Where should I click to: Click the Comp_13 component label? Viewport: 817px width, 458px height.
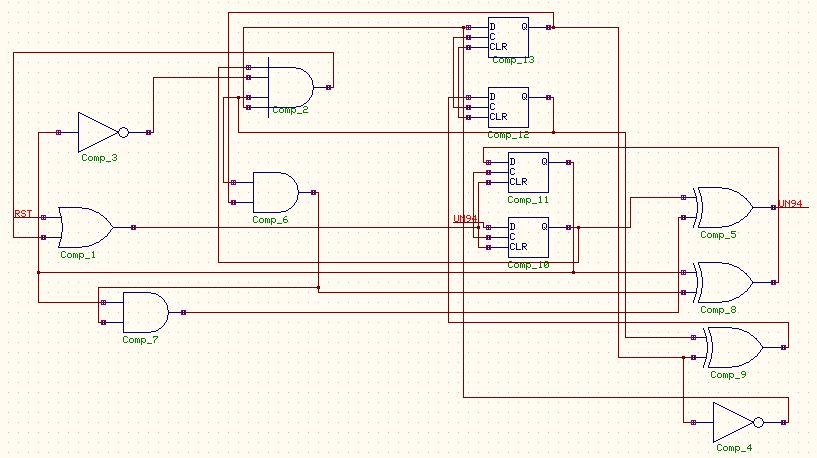tap(513, 60)
